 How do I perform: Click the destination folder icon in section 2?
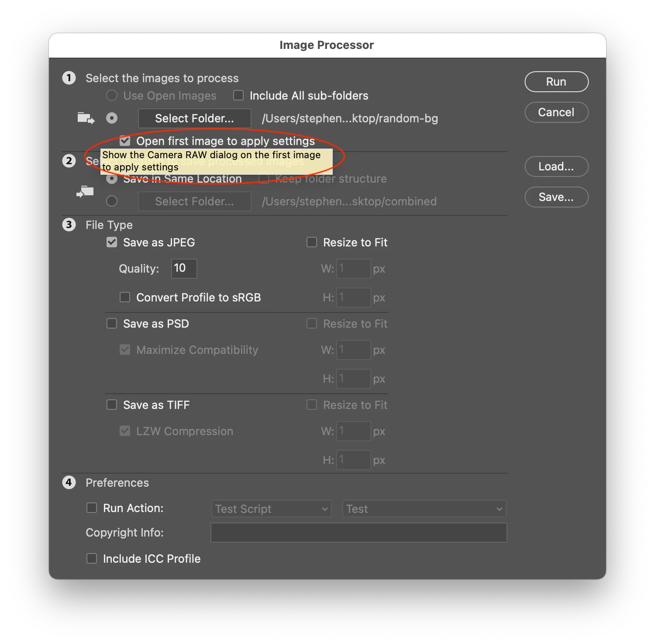(x=85, y=192)
